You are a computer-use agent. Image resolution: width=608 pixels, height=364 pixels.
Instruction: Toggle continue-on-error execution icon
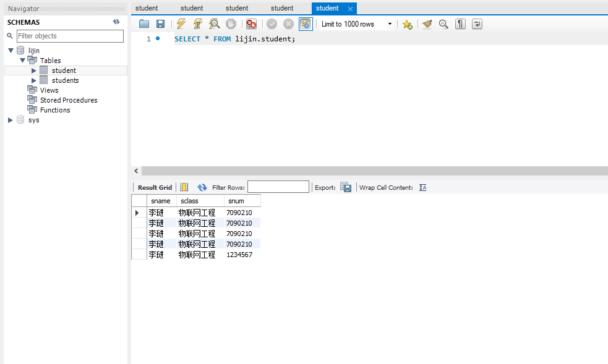tap(251, 24)
